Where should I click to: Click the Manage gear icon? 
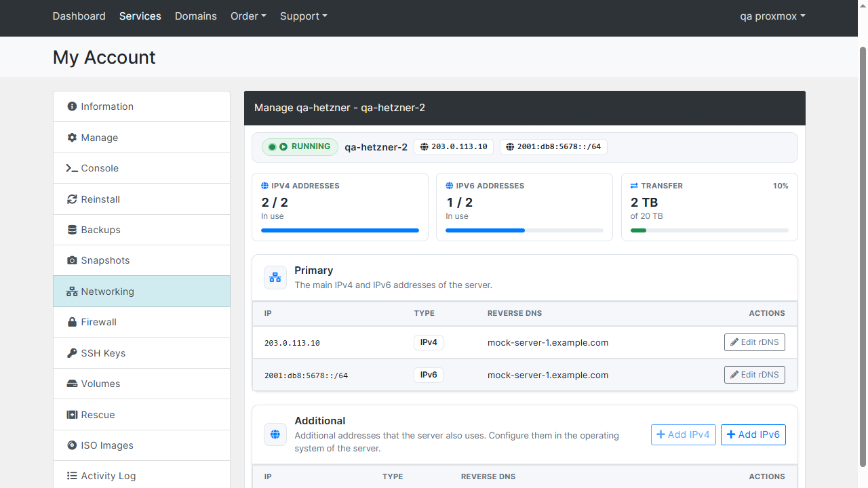(x=72, y=138)
